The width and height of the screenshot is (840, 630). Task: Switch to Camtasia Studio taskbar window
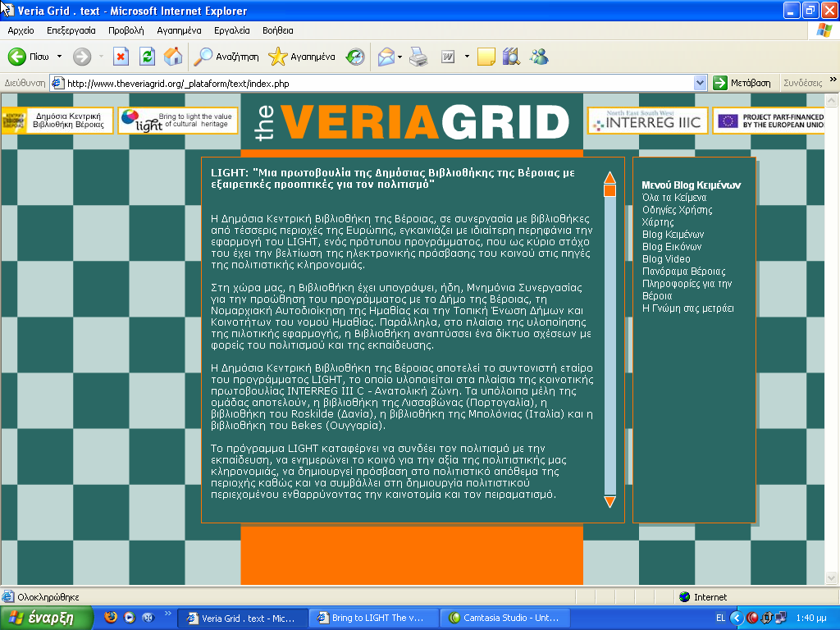[504, 619]
